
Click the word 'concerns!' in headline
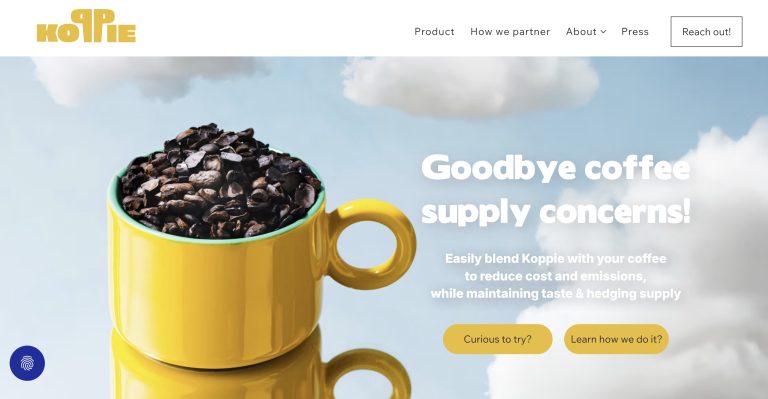pyautogui.click(x=615, y=212)
